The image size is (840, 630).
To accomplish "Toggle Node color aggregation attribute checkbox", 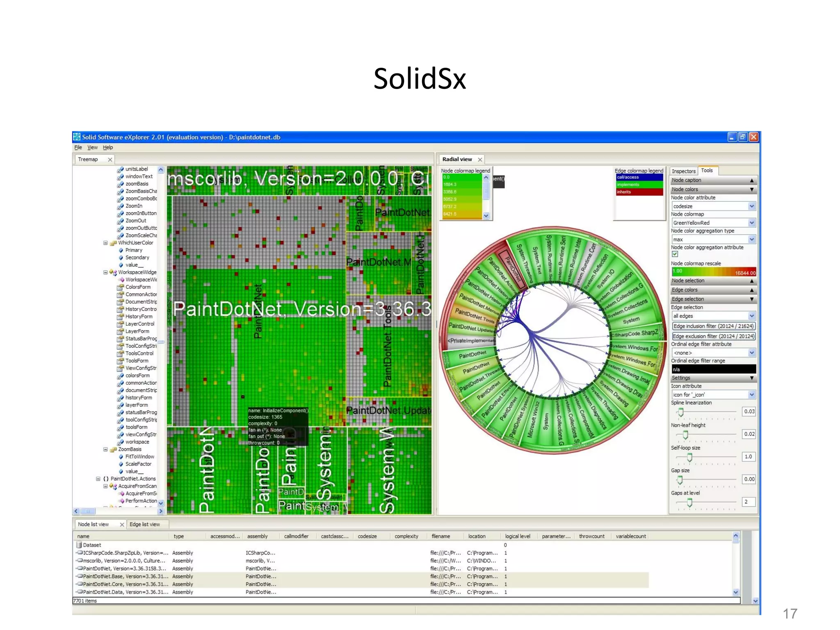I will pyautogui.click(x=675, y=254).
